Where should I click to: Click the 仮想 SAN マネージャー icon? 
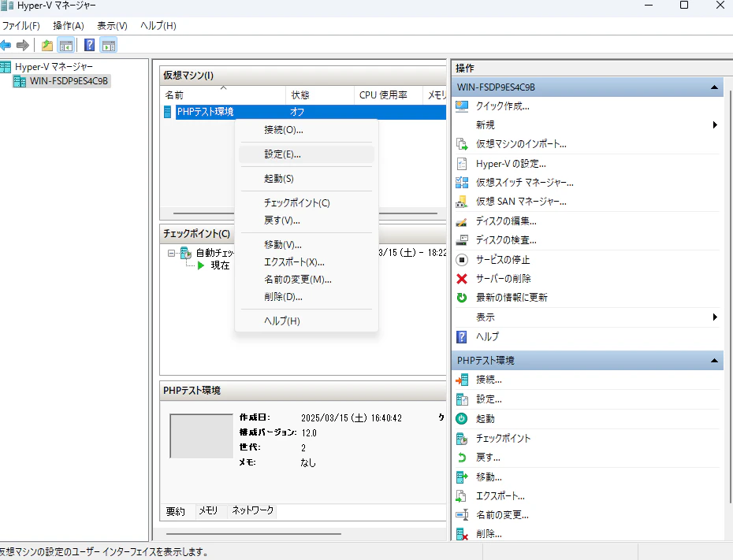point(462,202)
